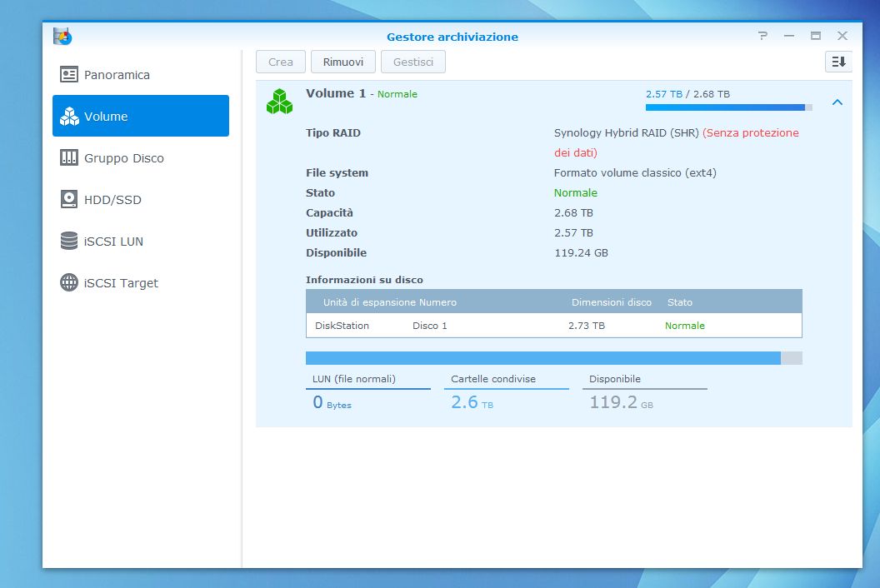This screenshot has width=880, height=588.
Task: Select the Volume sidebar entry
Action: (x=140, y=116)
